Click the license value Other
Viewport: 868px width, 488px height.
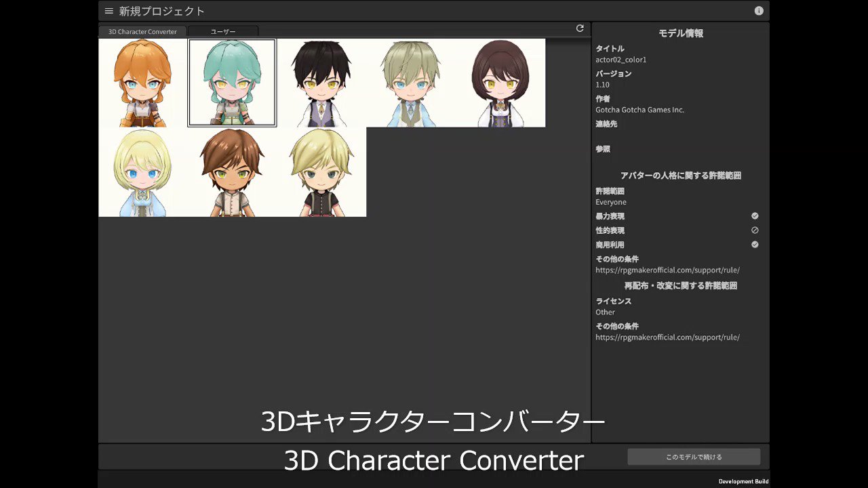(x=605, y=312)
